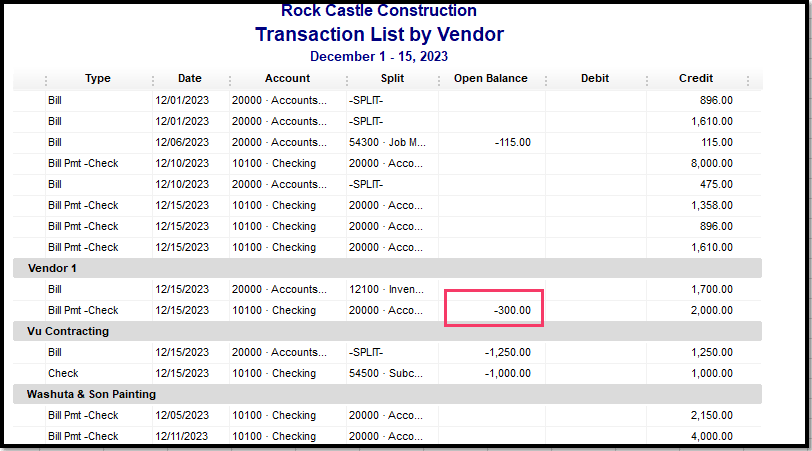Click the 8,000.00 credit amount
Image resolution: width=812 pixels, height=451 pixels.
tap(712, 163)
